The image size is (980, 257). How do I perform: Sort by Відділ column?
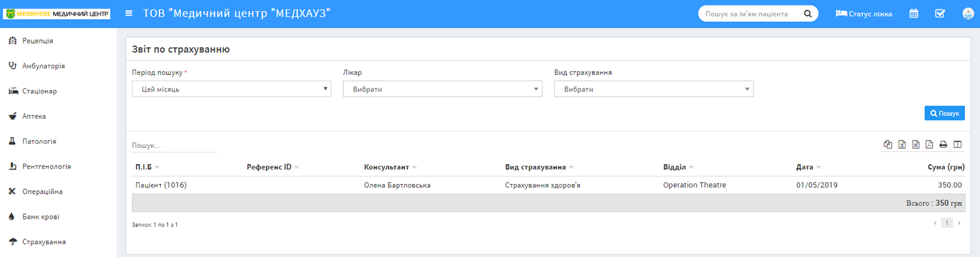pos(679,167)
